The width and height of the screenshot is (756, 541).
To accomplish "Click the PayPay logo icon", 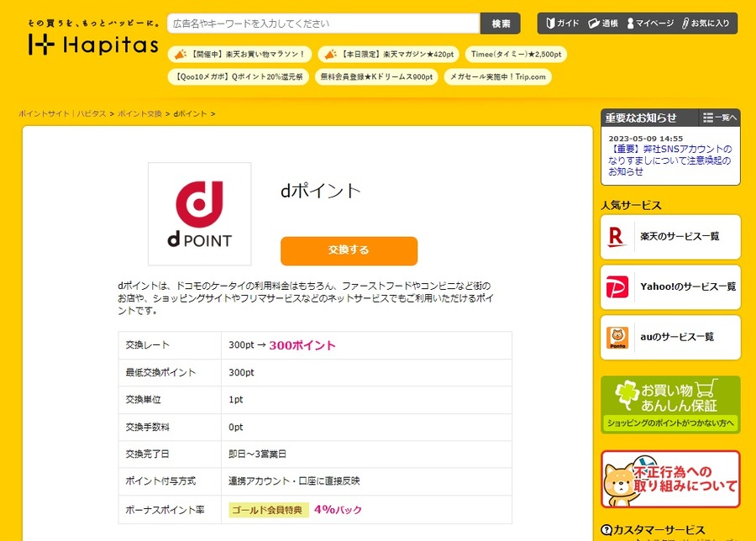I will pos(617,287).
